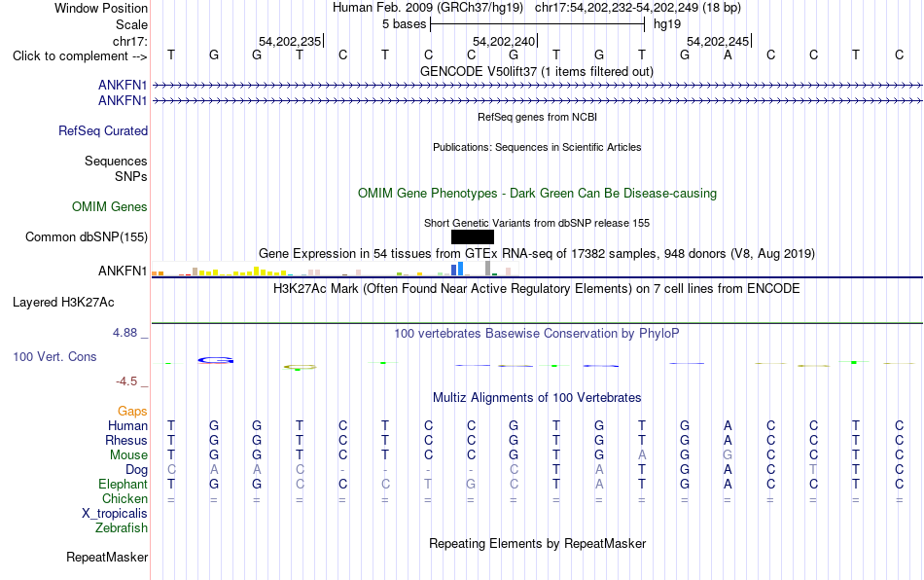Click the first base T in the reference sequence

[x=171, y=54]
